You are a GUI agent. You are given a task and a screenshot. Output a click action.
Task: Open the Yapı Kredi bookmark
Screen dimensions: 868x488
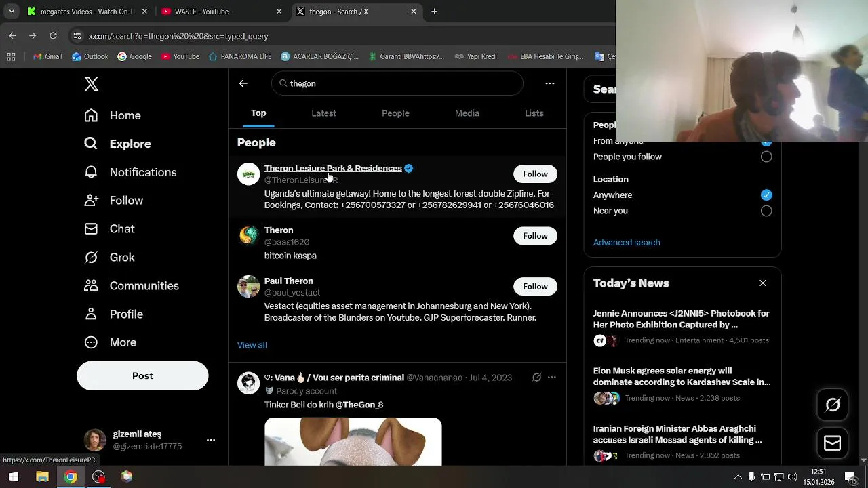[476, 57]
